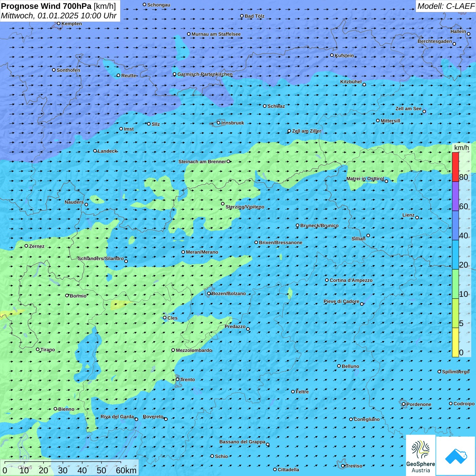Click the Bozen/Bolzano city marker
The image size is (476, 476).
(209, 293)
